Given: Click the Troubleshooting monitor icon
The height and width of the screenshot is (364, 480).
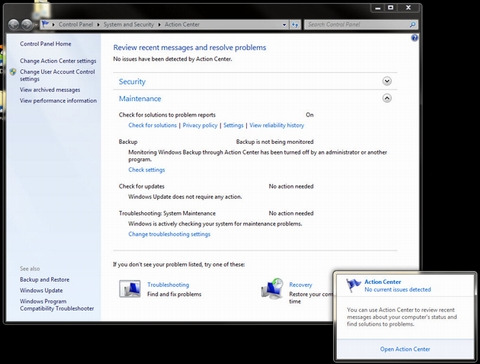Looking at the screenshot, I should (130, 289).
